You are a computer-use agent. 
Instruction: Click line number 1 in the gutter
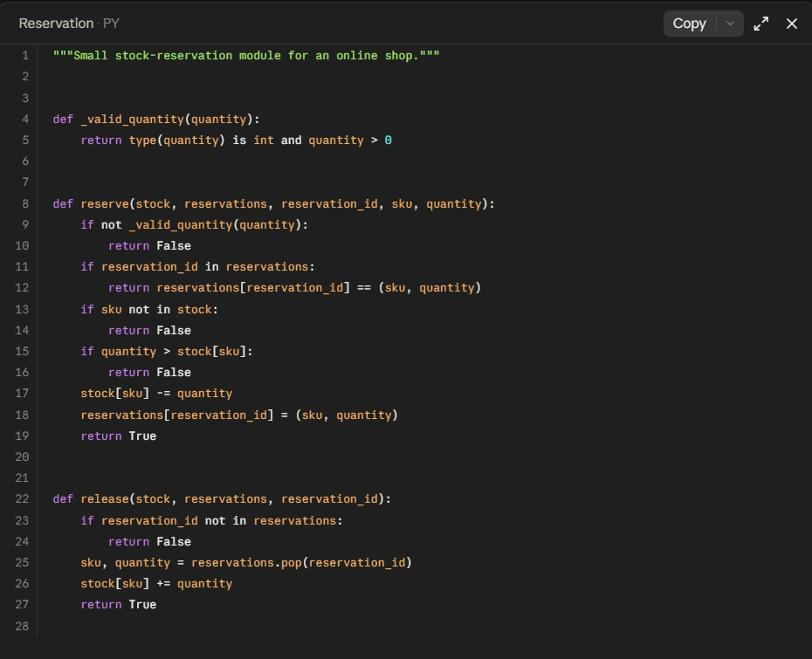25,55
